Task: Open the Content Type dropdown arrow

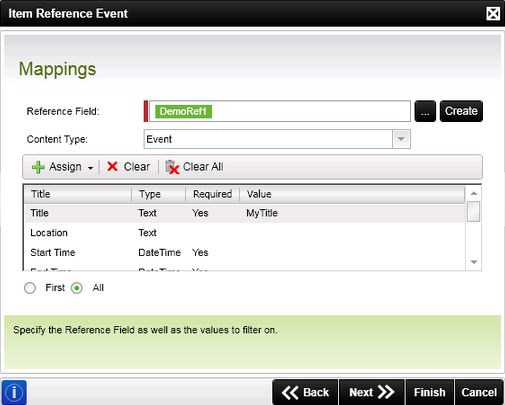Action: click(401, 139)
